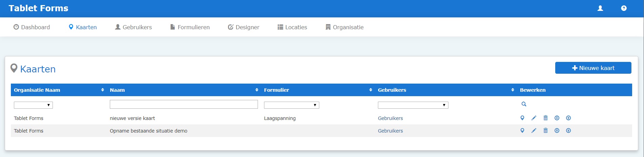Edit Opname bestaande situatie demo with pencil
This screenshot has height=157, width=644.
[x=534, y=130]
